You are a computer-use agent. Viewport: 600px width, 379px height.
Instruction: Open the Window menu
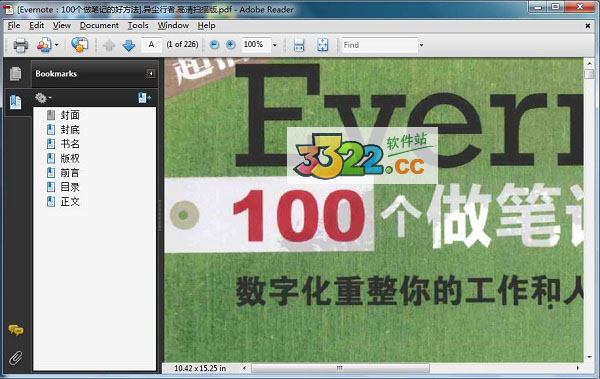click(x=173, y=25)
